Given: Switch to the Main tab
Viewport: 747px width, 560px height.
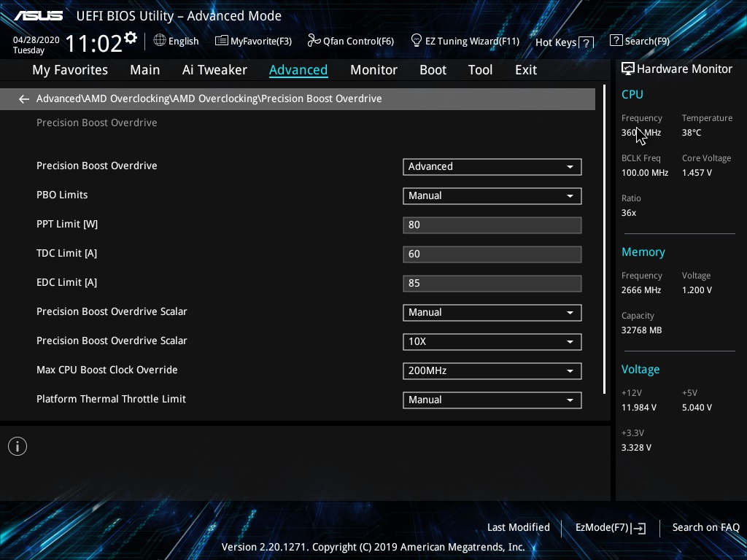Looking at the screenshot, I should coord(145,70).
